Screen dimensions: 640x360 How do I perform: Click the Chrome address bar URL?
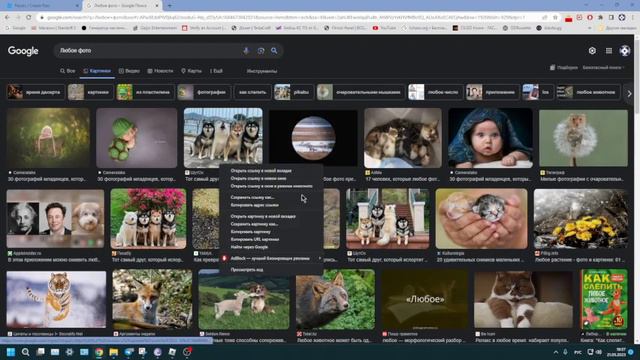[x=286, y=18]
